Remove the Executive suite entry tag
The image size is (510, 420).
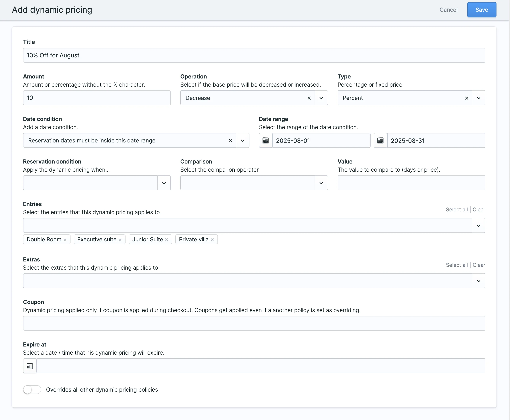pyautogui.click(x=120, y=240)
